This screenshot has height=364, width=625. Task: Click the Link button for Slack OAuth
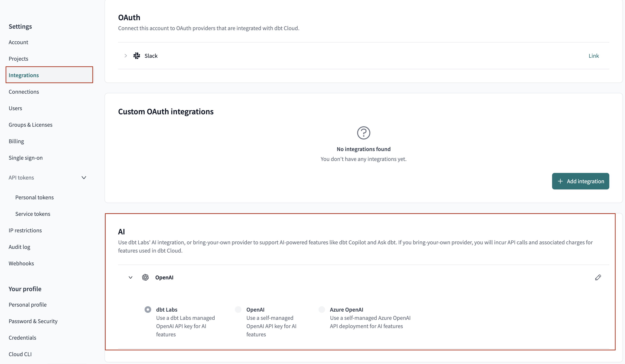pos(594,56)
